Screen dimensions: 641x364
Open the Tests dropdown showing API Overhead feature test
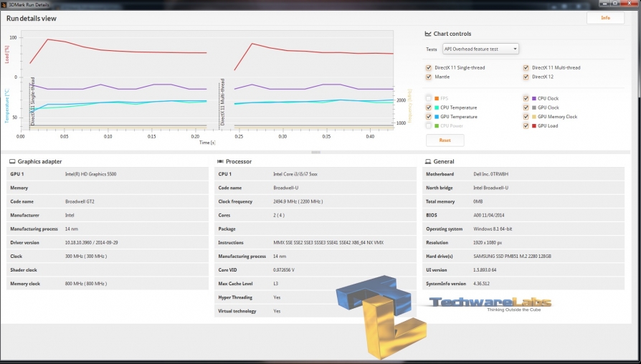[480, 49]
